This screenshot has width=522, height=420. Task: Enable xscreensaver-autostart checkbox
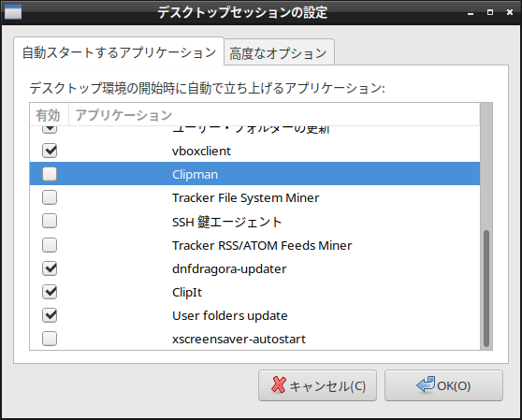click(50, 339)
